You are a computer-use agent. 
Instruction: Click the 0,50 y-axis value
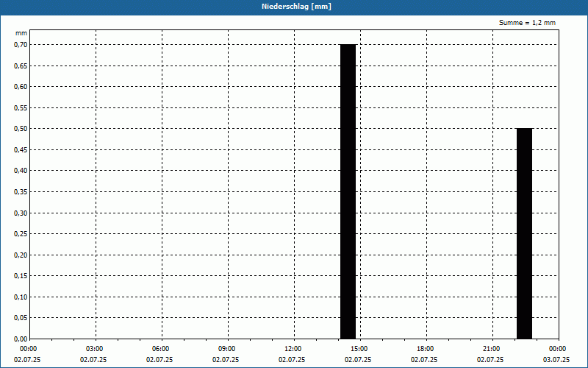point(21,129)
